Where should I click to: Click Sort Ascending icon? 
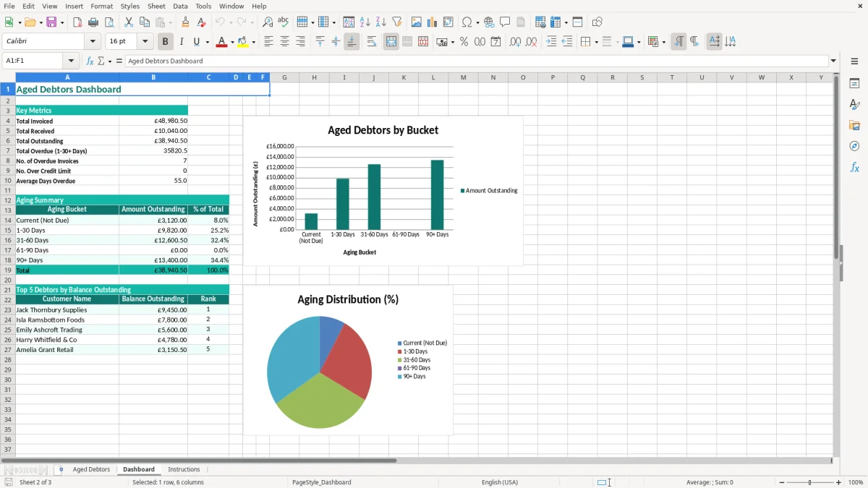click(x=365, y=22)
